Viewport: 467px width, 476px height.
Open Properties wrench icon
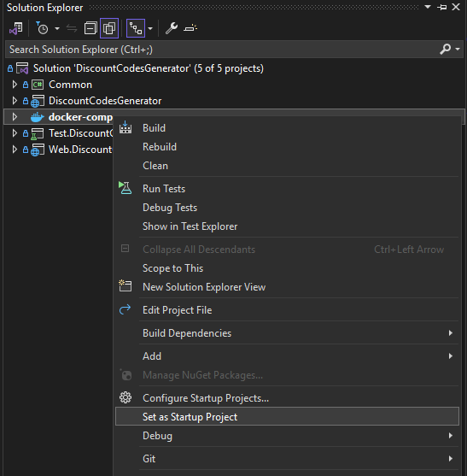172,28
